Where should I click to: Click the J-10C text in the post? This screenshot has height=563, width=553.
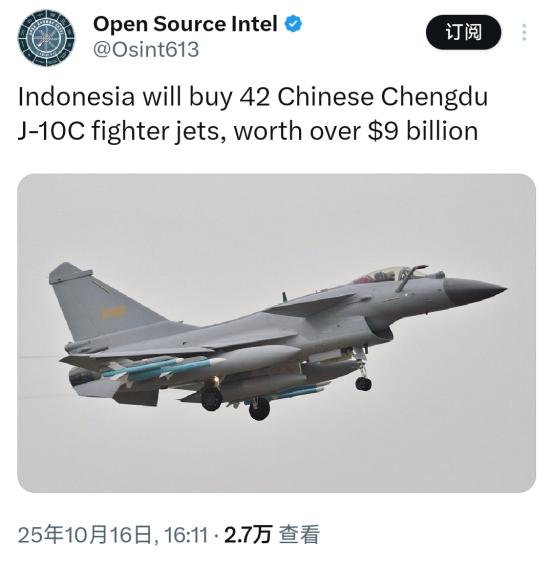51,131
